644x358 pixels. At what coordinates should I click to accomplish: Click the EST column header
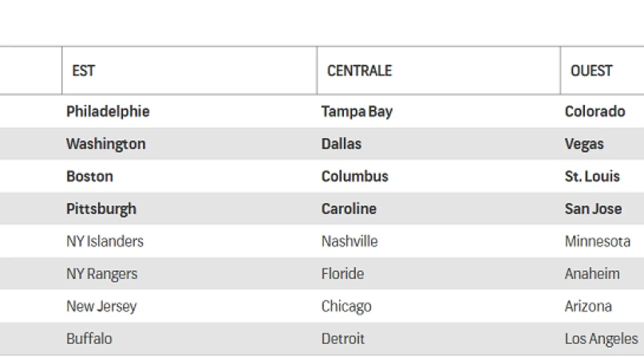point(84,71)
